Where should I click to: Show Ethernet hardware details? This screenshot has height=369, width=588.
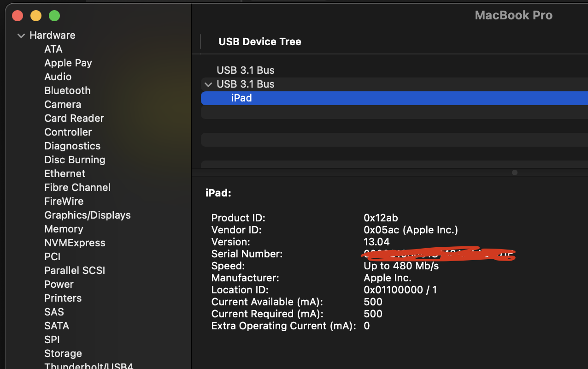tap(65, 174)
